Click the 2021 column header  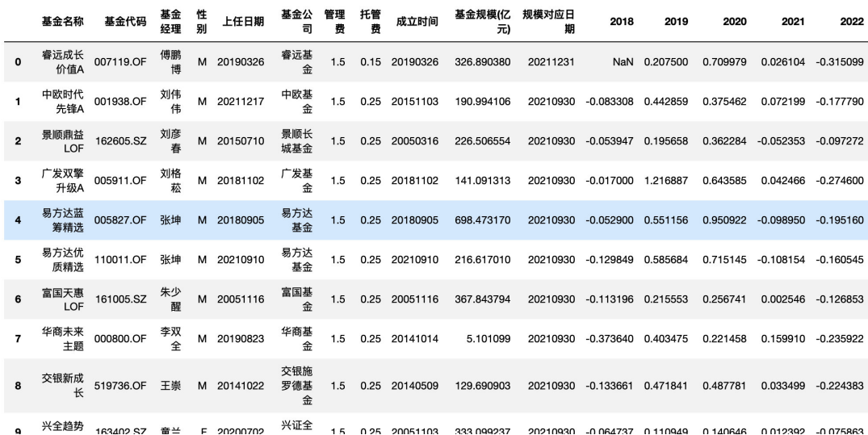pyautogui.click(x=793, y=22)
